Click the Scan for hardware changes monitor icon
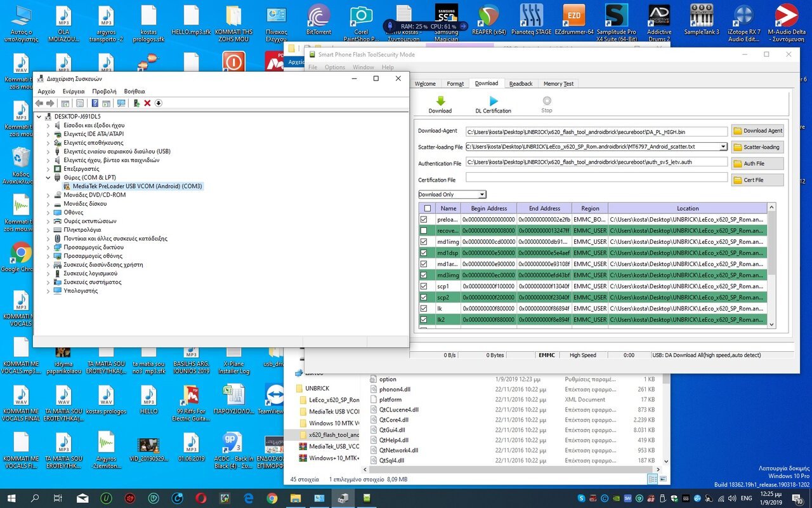Viewport: 812px width, 508px height. [x=121, y=103]
